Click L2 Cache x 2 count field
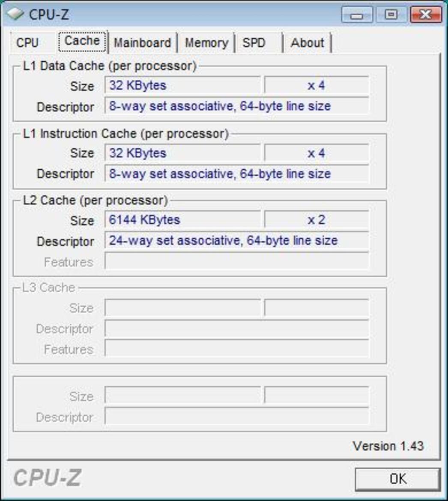 317,220
